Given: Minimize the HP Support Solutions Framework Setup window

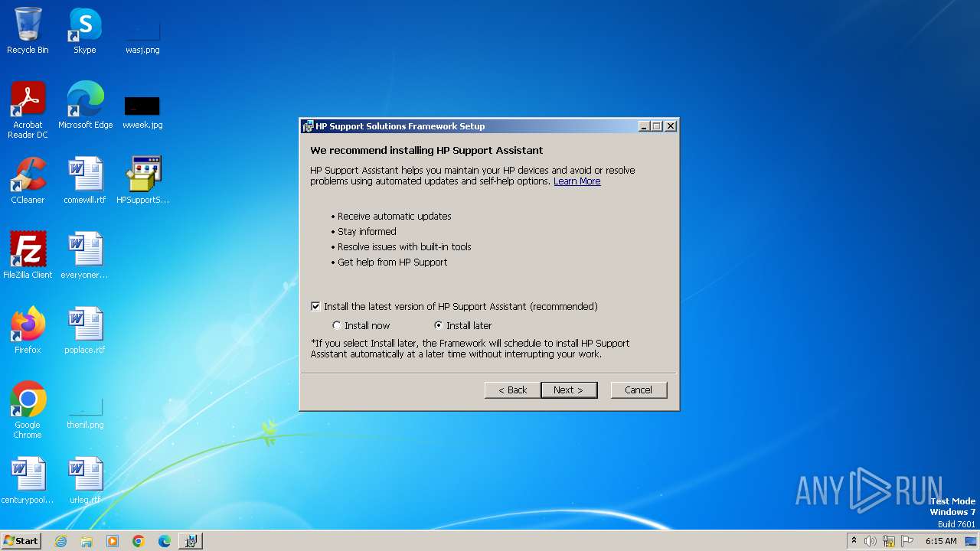Looking at the screenshot, I should tap(644, 126).
